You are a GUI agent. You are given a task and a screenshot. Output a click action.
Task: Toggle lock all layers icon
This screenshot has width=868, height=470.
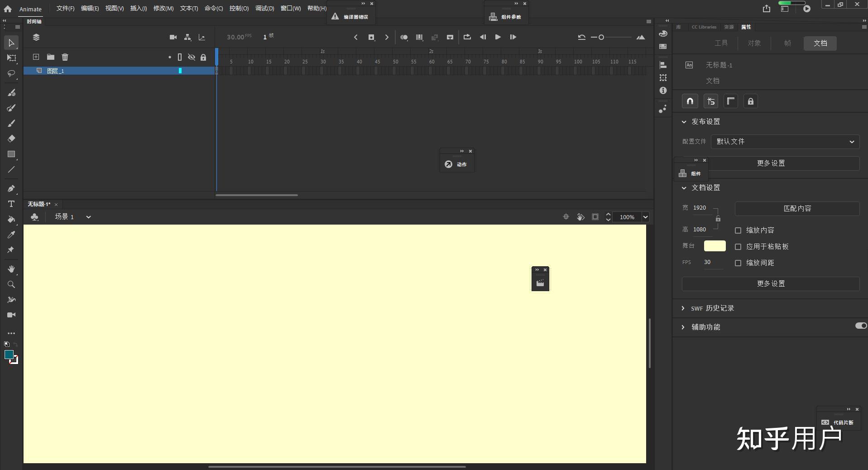pyautogui.click(x=203, y=58)
